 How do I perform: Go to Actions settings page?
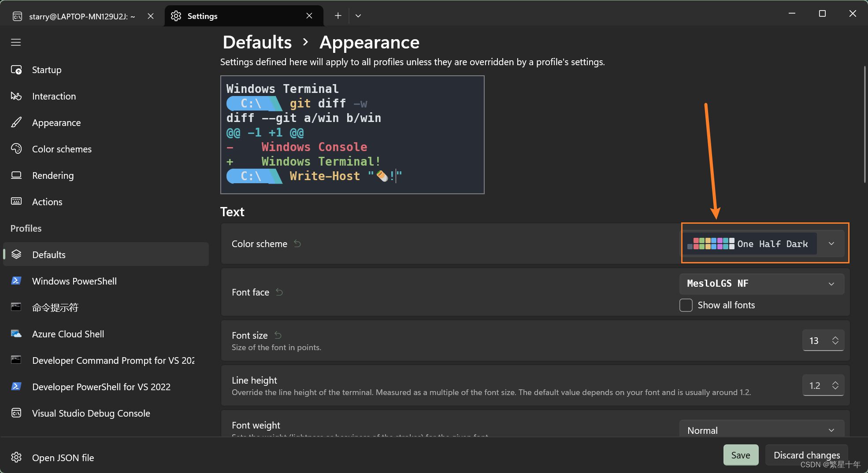pyautogui.click(x=106, y=202)
